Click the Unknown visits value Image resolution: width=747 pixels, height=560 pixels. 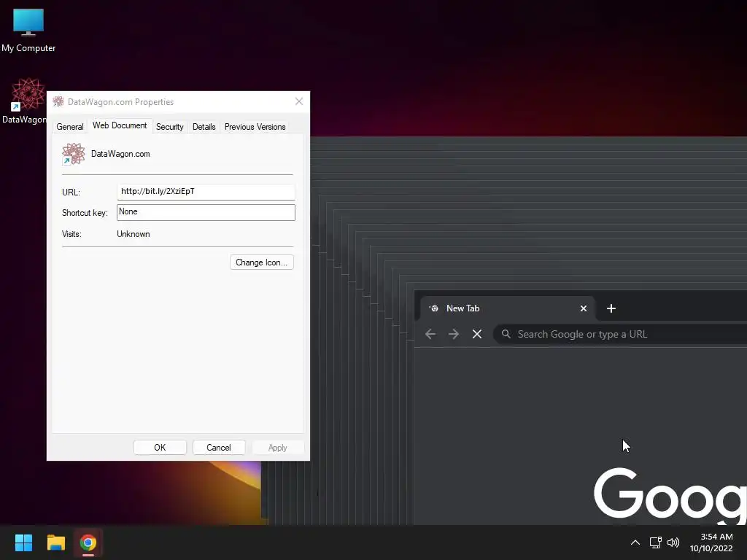coord(133,234)
